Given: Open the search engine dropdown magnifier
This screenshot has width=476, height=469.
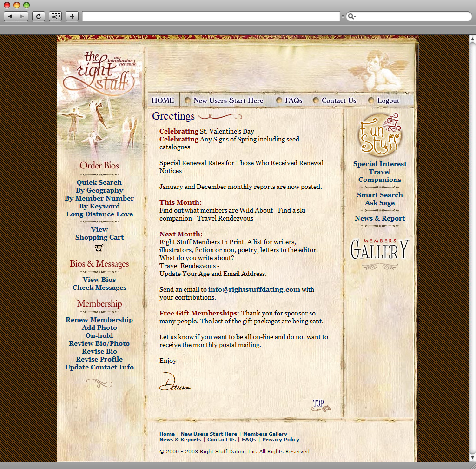Looking at the screenshot, I should point(352,17).
